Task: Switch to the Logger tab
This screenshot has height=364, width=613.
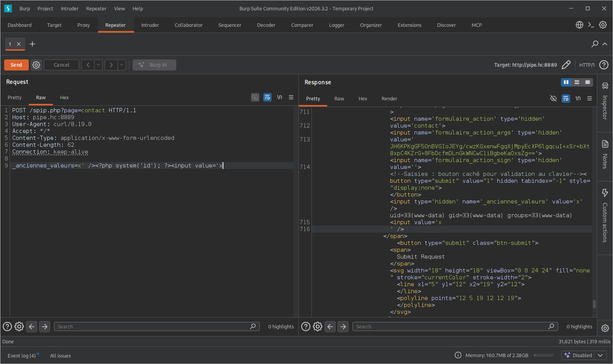Action: [337, 25]
